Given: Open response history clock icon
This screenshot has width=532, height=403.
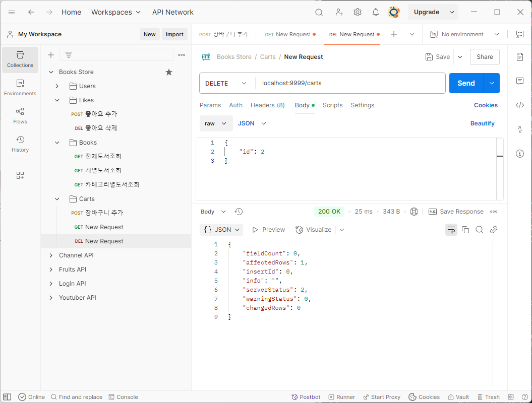Looking at the screenshot, I should click(239, 212).
